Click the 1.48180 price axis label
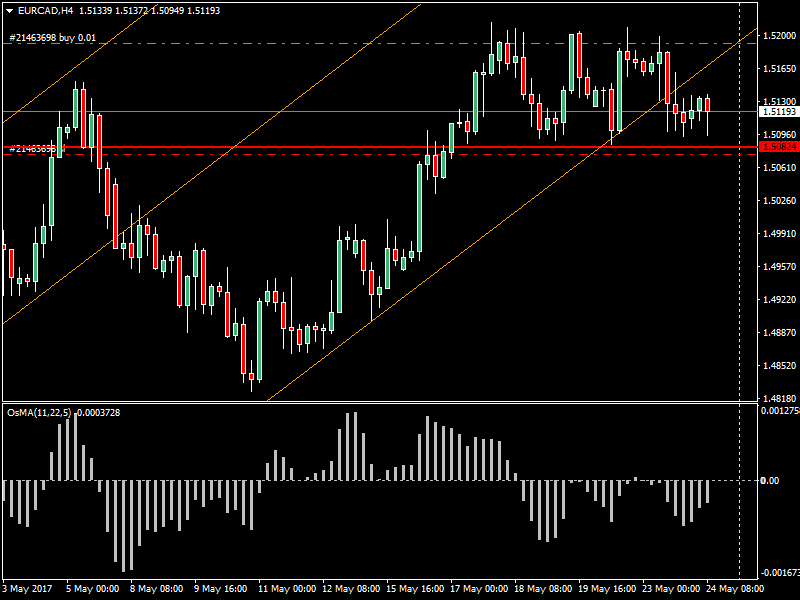Viewport: 800px width, 600px height. 779,398
